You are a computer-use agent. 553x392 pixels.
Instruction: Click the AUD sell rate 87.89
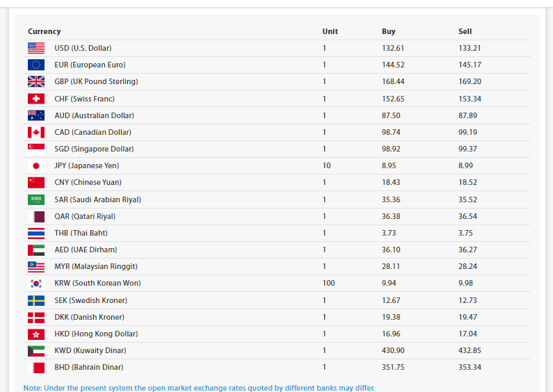click(467, 115)
